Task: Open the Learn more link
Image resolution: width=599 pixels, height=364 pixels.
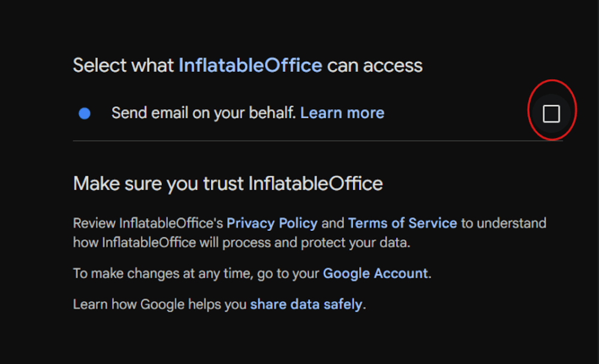Action: tap(342, 113)
